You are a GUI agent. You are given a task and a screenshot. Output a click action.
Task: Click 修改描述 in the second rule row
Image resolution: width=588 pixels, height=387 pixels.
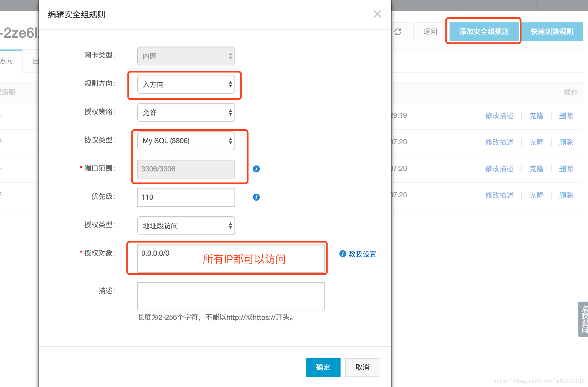[499, 142]
